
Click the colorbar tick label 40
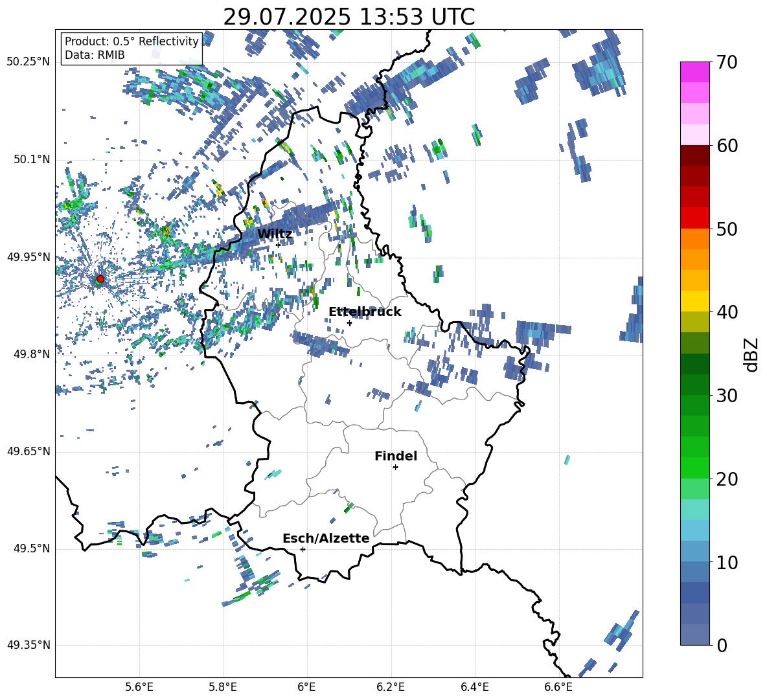(727, 312)
